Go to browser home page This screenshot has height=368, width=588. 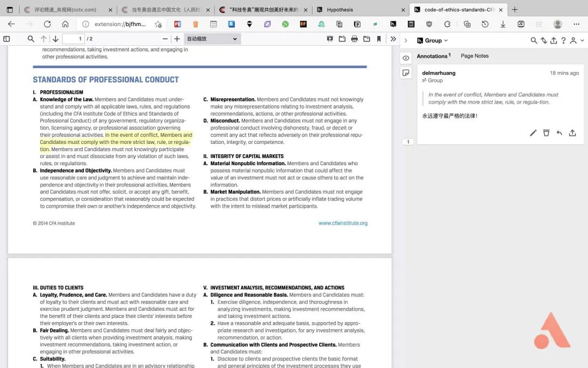65,24
